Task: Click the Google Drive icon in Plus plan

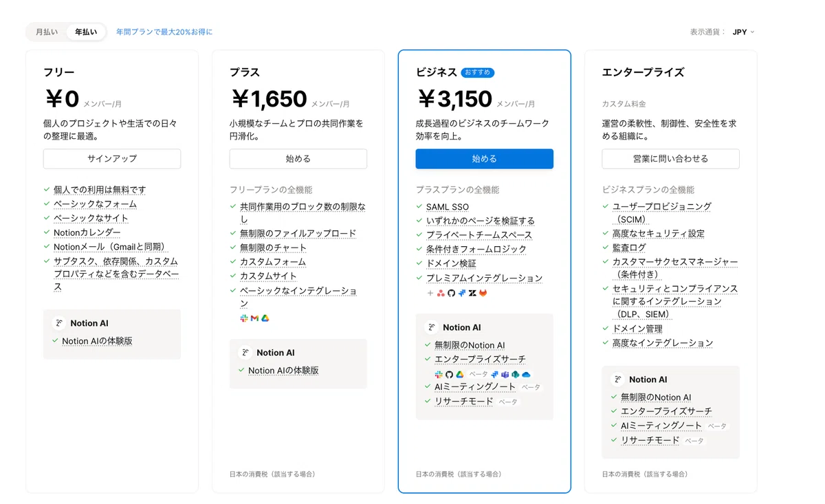Action: pos(265,318)
